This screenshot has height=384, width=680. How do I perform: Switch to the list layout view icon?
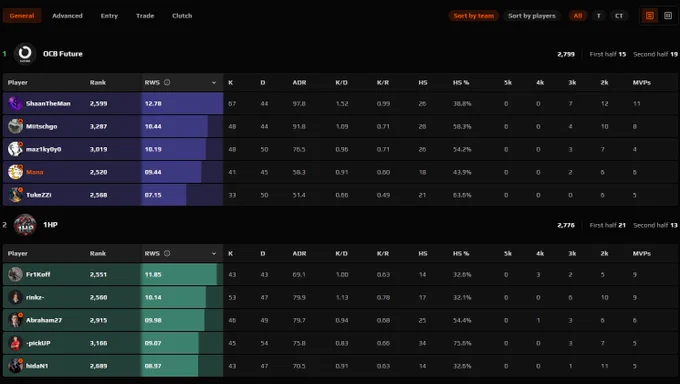650,16
